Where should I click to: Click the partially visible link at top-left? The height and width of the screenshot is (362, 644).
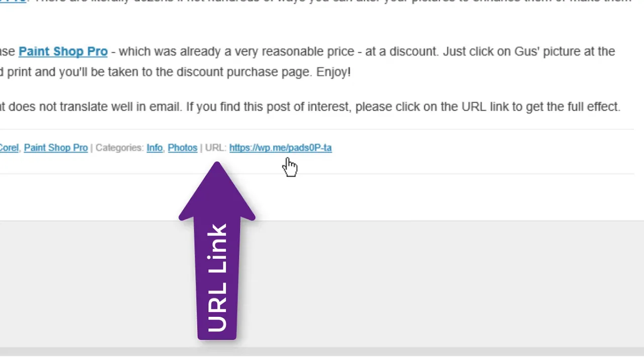(13, 2)
